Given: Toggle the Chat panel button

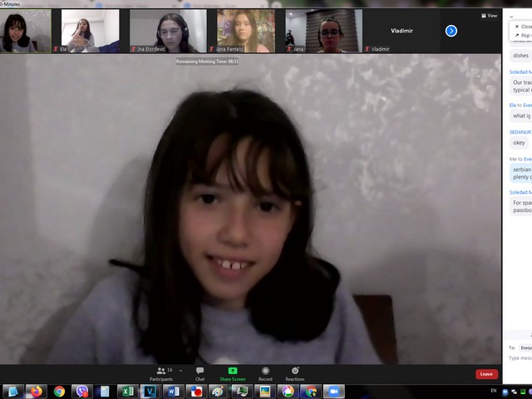Looking at the screenshot, I should click(199, 374).
